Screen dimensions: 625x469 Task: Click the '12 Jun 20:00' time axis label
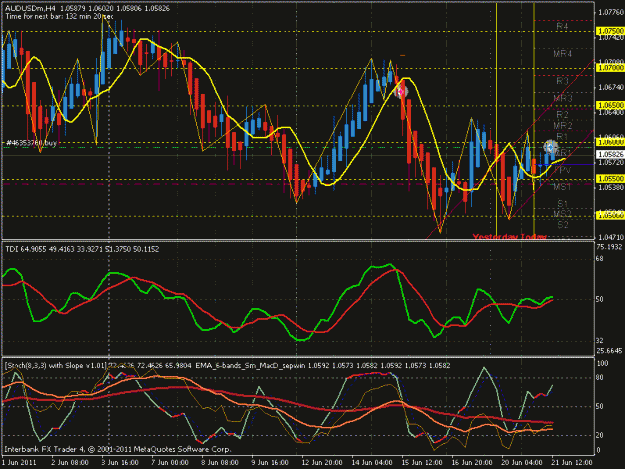coord(322,463)
